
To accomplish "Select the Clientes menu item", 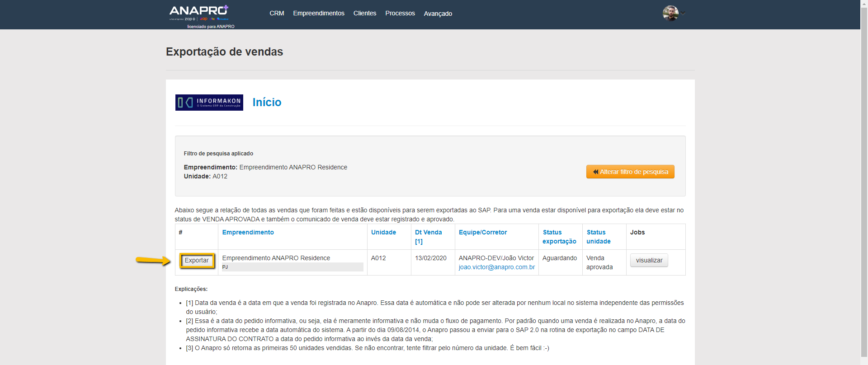I will click(x=364, y=14).
